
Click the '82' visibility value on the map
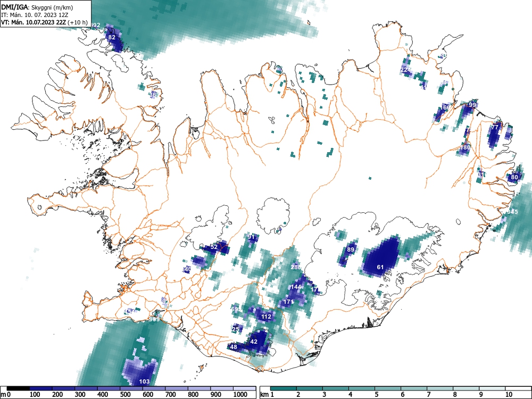[x=112, y=37]
